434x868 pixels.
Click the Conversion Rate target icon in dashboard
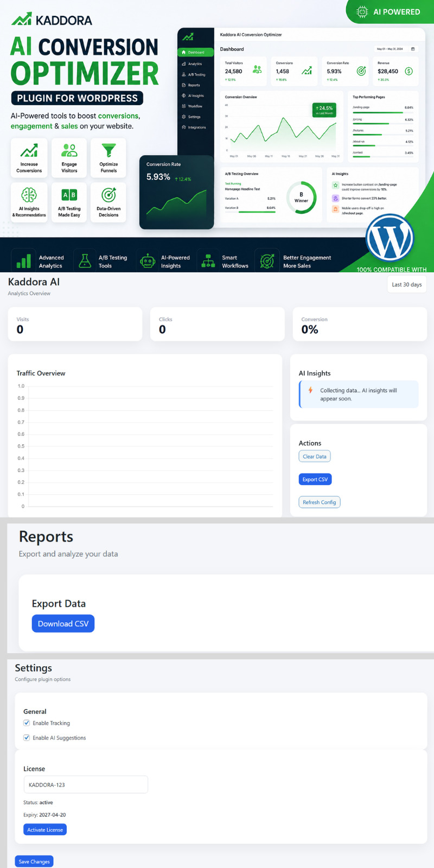pos(361,71)
